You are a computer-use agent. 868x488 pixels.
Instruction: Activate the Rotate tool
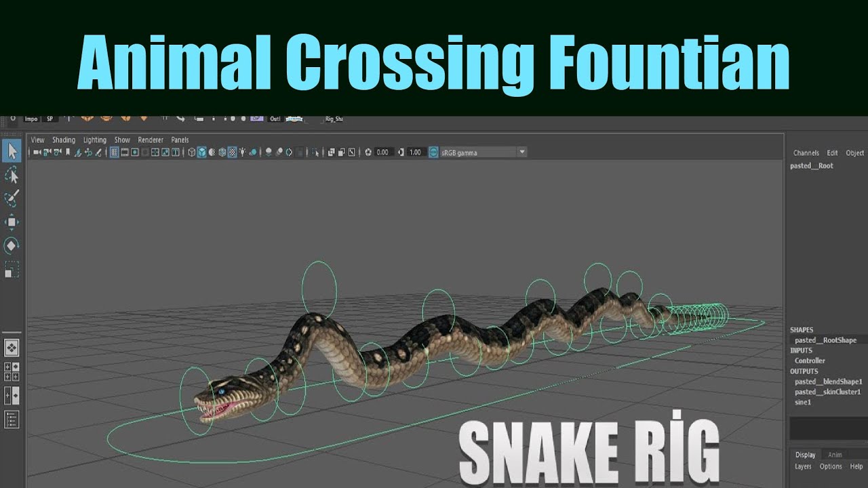[x=12, y=245]
